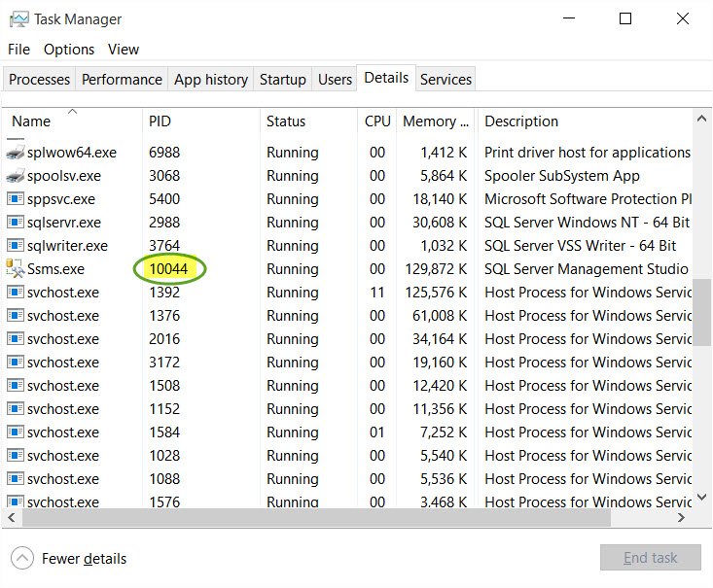This screenshot has height=588, width=713.
Task: Click the PID value 1576
Action: [164, 502]
